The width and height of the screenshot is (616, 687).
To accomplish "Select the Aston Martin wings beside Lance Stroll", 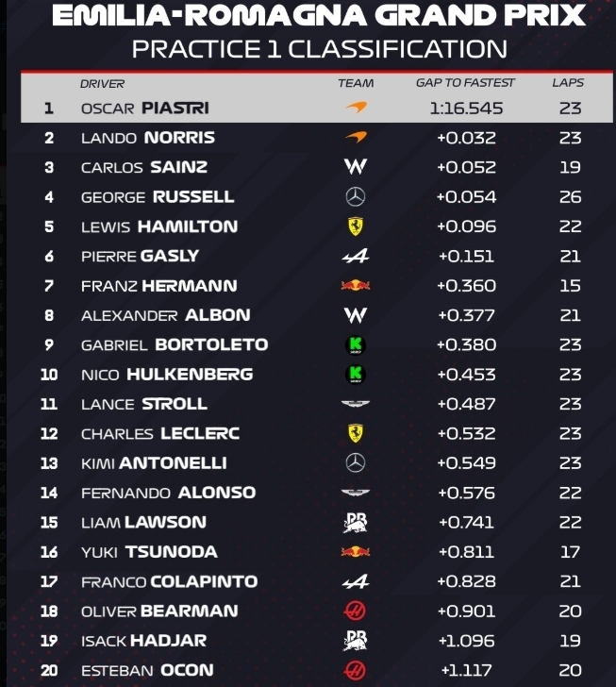I will tap(356, 404).
